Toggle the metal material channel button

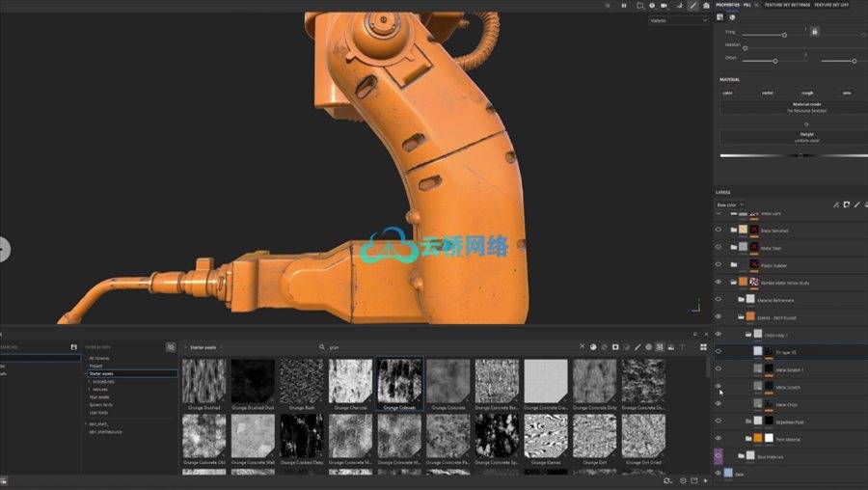coord(767,94)
